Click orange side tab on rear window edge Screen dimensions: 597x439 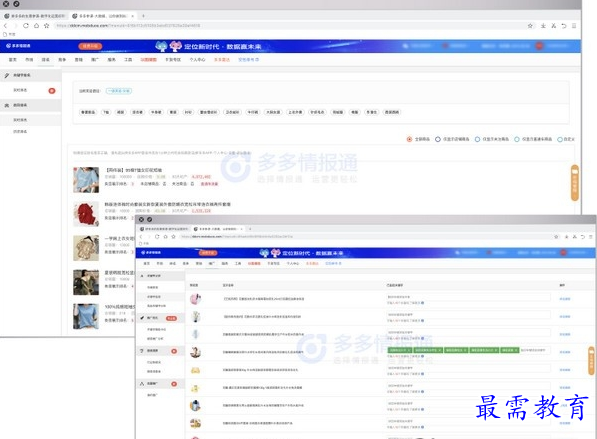coord(575,183)
